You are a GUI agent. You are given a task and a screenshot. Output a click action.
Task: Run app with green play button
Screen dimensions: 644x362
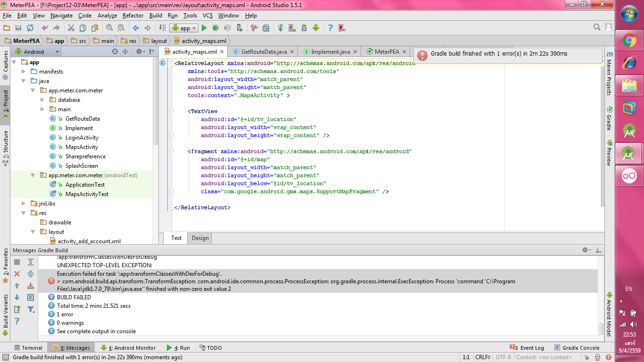click(x=204, y=28)
